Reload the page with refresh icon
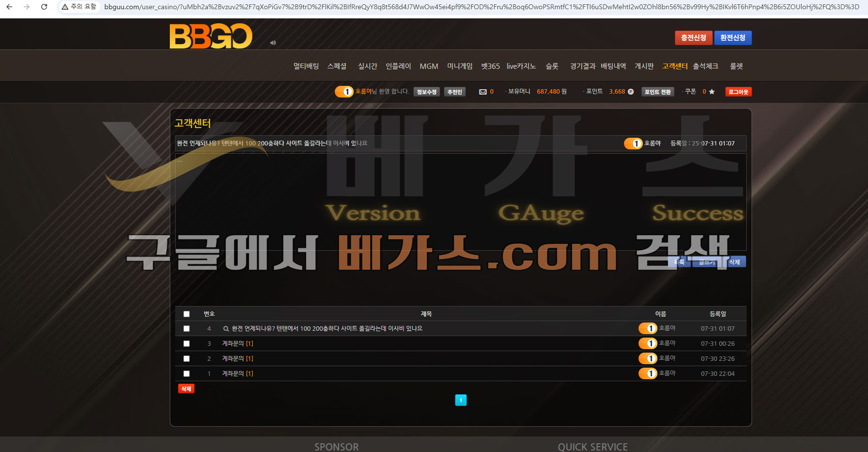The image size is (868, 452). pyautogui.click(x=44, y=7)
